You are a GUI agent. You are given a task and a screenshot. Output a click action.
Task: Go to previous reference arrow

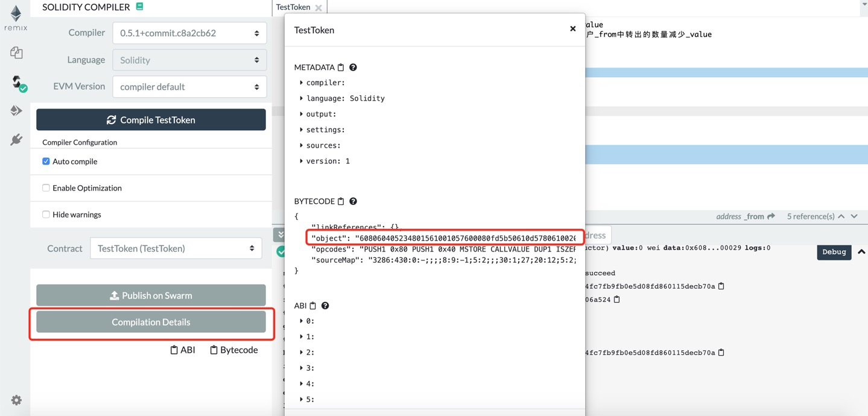(x=841, y=216)
